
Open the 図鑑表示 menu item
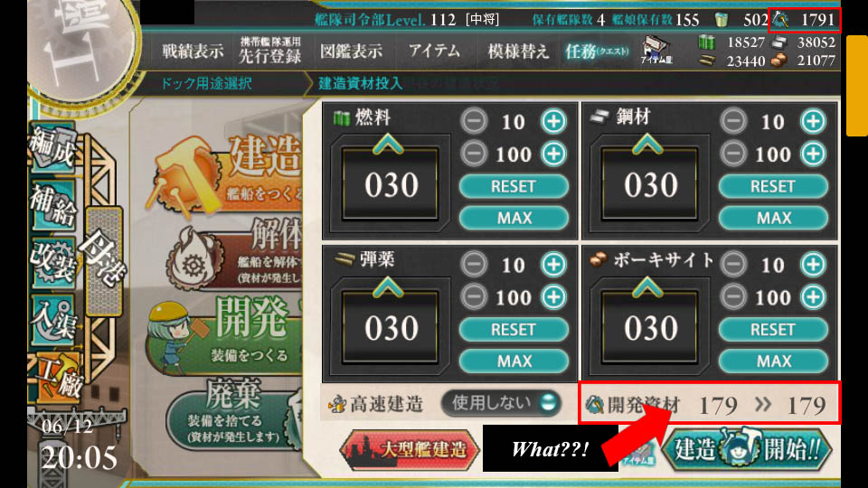click(x=351, y=52)
